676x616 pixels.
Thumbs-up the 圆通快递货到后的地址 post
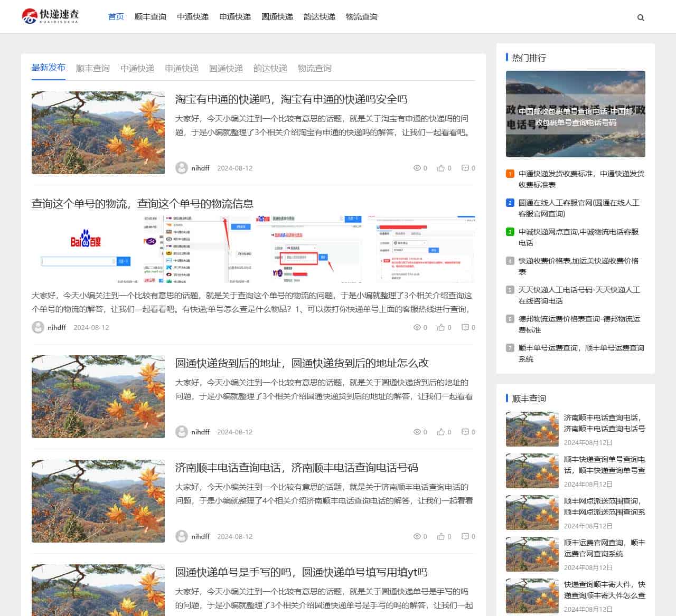point(441,432)
